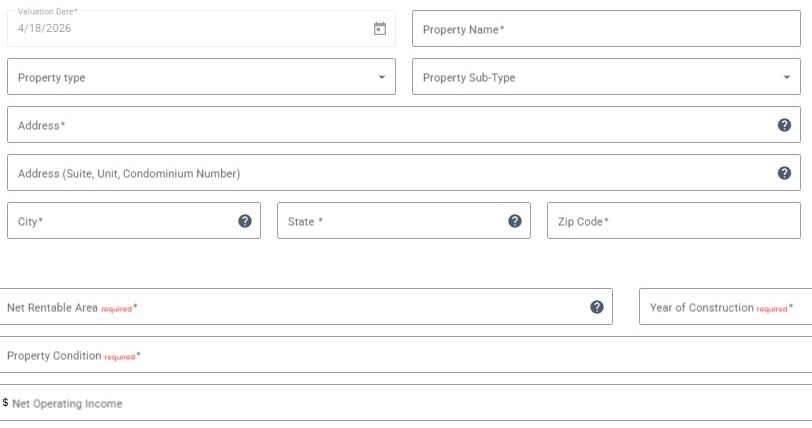Click the City field help icon
This screenshot has width=812, height=428.
point(245,221)
